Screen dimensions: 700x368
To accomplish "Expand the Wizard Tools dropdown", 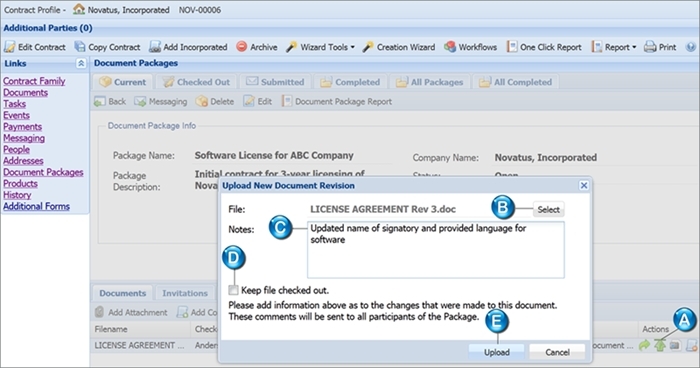I will tap(321, 47).
